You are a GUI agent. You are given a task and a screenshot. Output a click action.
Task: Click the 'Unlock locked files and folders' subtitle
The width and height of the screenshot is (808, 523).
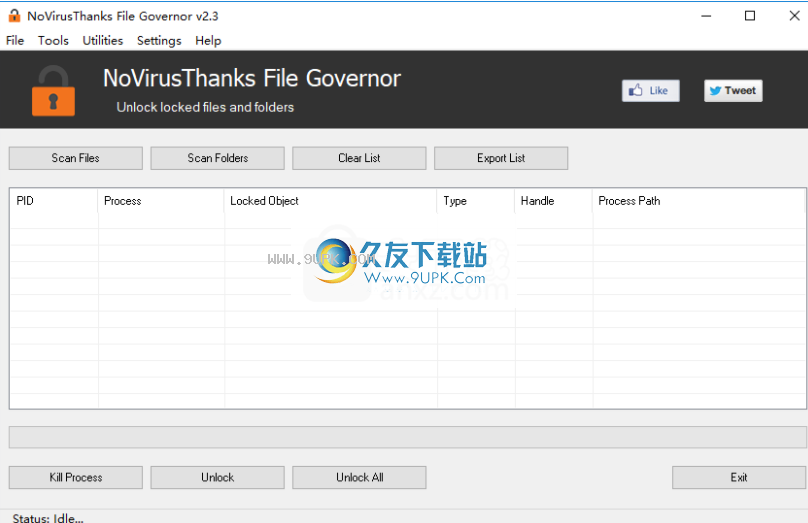point(205,107)
